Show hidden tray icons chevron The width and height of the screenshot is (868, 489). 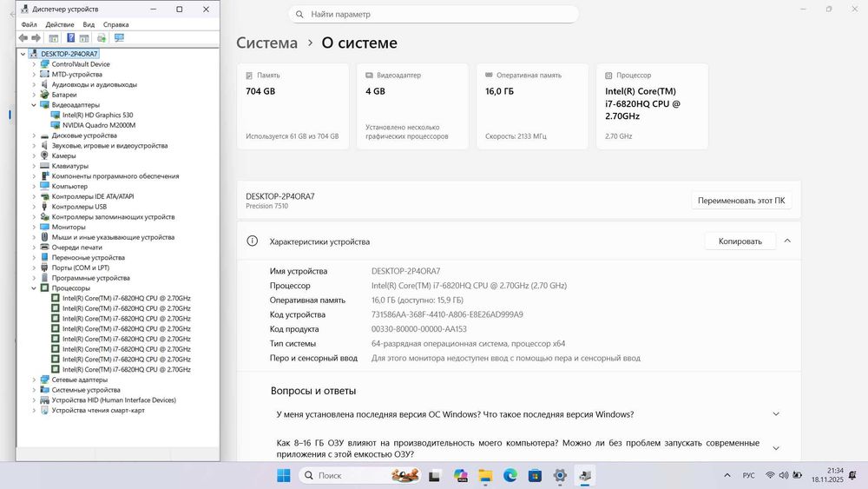pyautogui.click(x=727, y=475)
